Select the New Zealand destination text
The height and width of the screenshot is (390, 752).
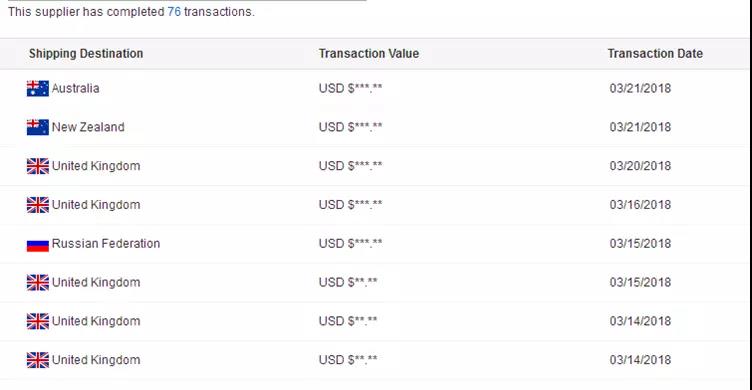coord(88,127)
